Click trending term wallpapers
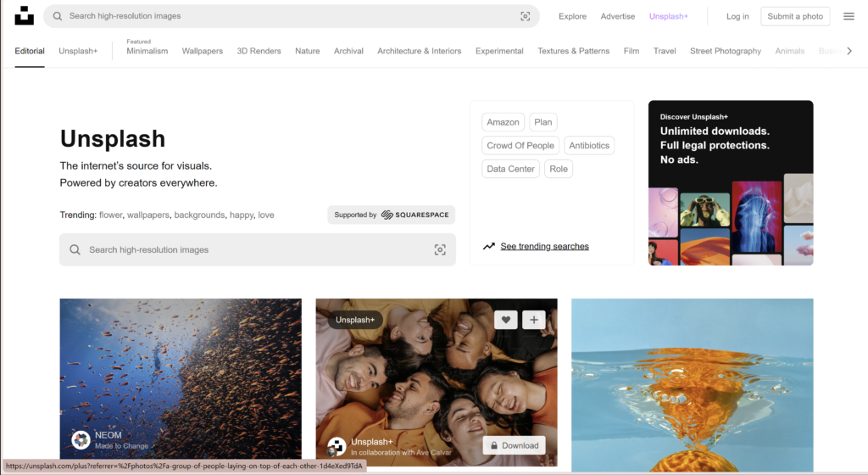 pyautogui.click(x=148, y=215)
